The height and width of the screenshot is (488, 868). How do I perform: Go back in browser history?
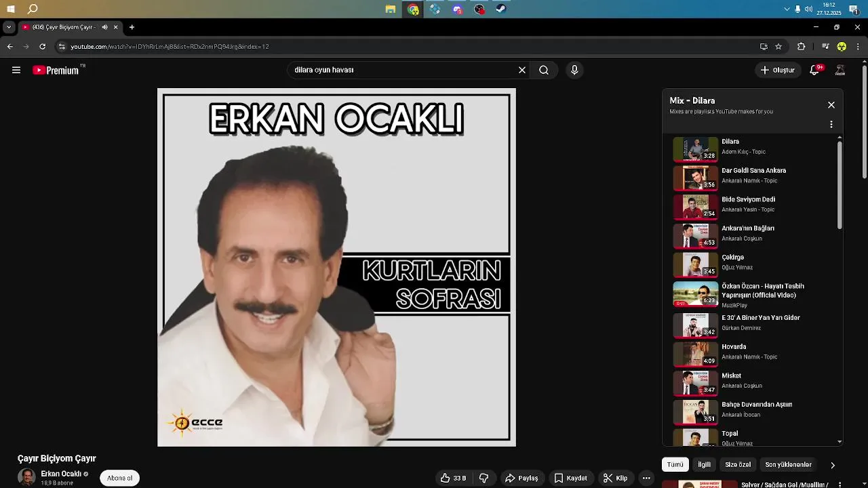(x=9, y=47)
